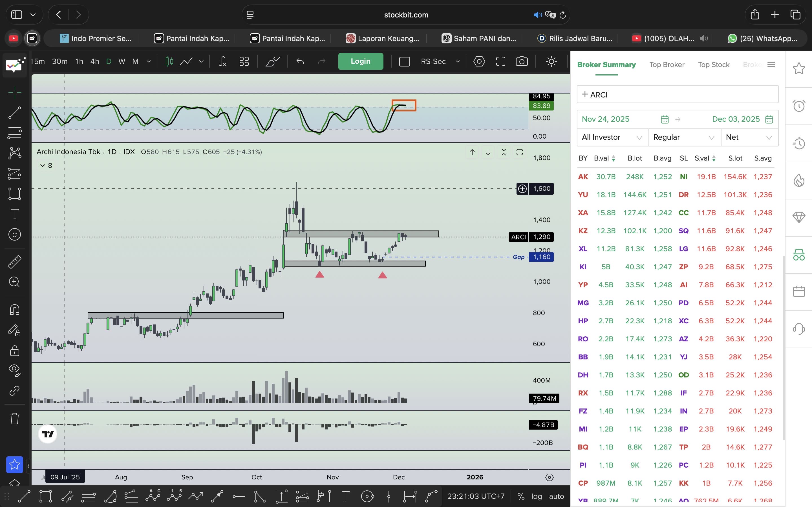Select the text annotation tool
Screen dimensions: 812x507
(x=14, y=214)
